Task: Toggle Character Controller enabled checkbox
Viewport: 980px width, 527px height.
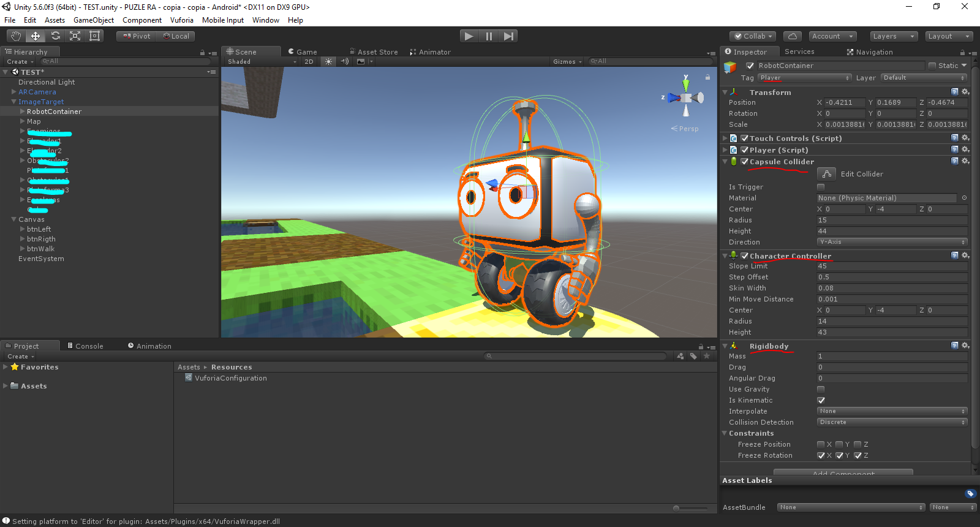Action: (745, 256)
